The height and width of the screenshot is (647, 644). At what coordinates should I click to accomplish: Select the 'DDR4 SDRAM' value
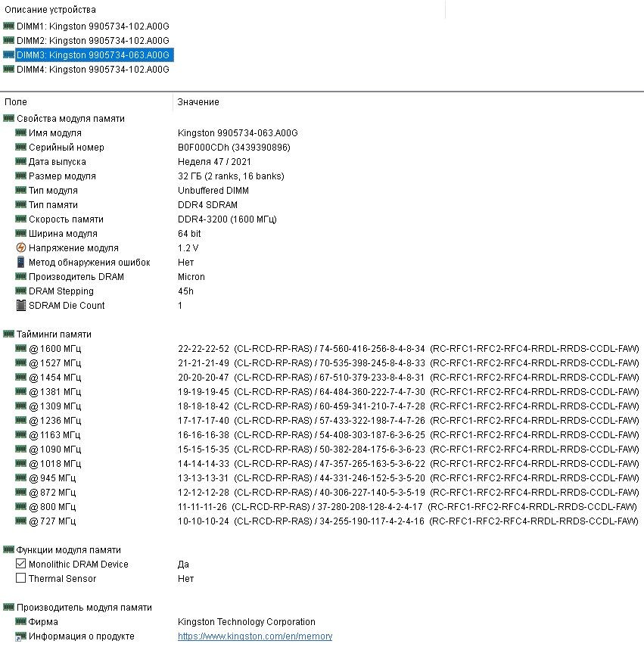[207, 205]
